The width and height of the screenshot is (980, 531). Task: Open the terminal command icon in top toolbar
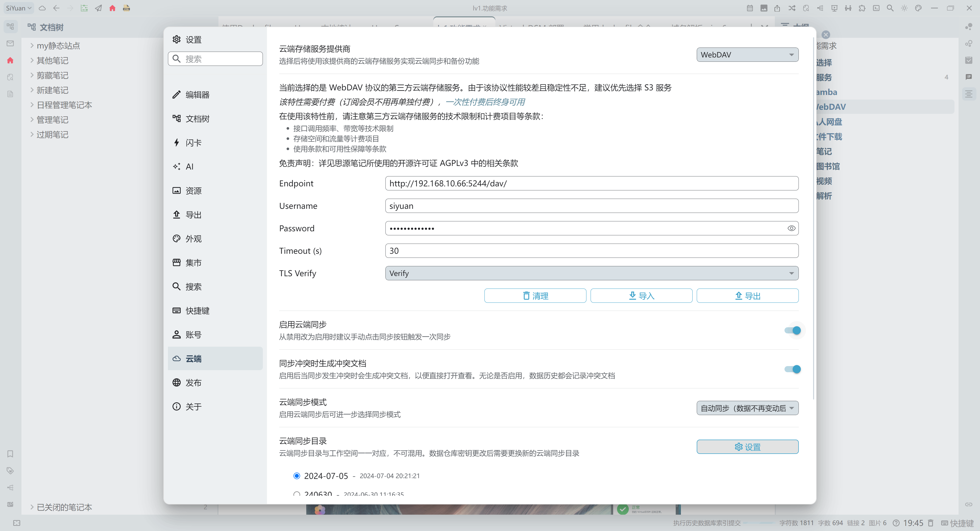(x=876, y=8)
